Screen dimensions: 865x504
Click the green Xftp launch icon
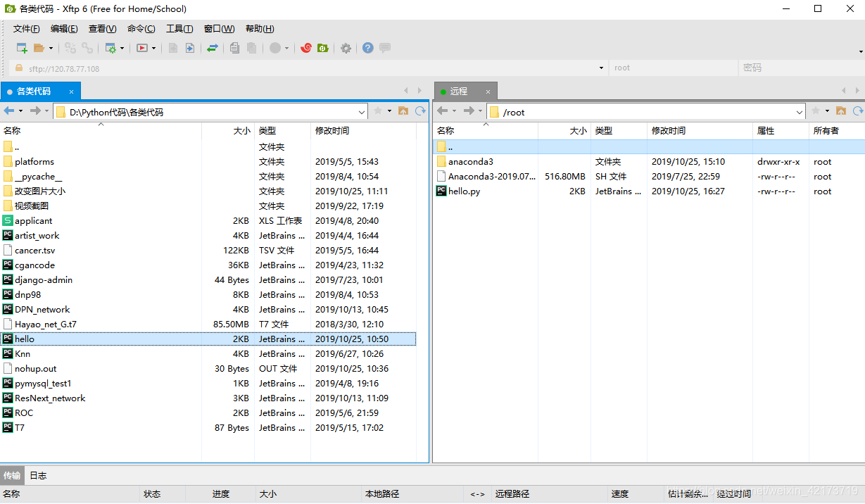point(322,48)
